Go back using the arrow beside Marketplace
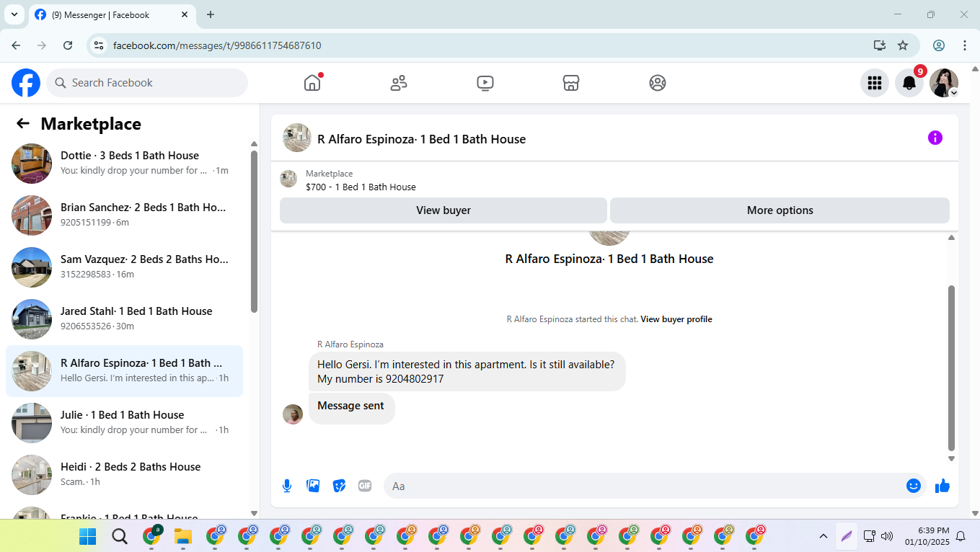This screenshot has height=552, width=980. [x=23, y=123]
